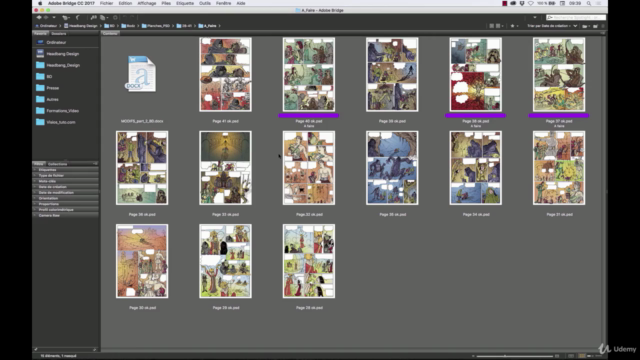Image resolution: width=640 pixels, height=360 pixels.
Task: Click the Ordinateur icon in Favorites panel
Action: (40, 42)
